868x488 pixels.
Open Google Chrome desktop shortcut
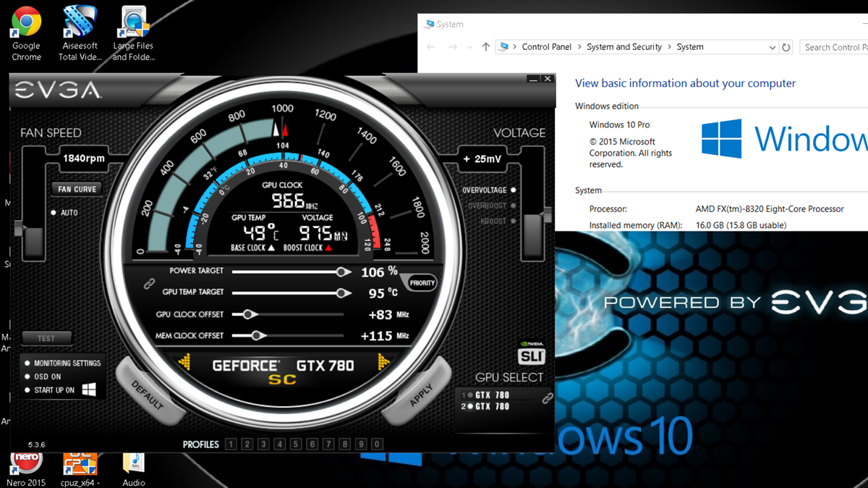pos(26,33)
